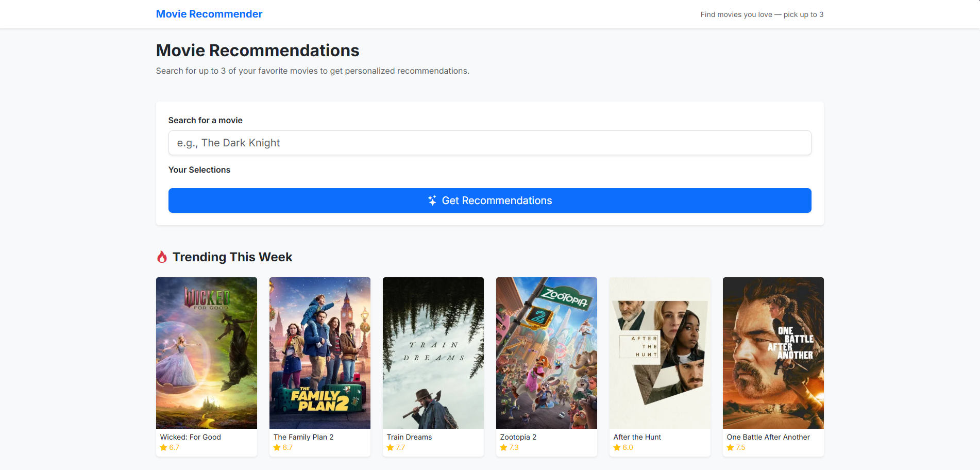The width and height of the screenshot is (980, 470).
Task: Open the Movie Recommender home link
Action: [x=209, y=14]
